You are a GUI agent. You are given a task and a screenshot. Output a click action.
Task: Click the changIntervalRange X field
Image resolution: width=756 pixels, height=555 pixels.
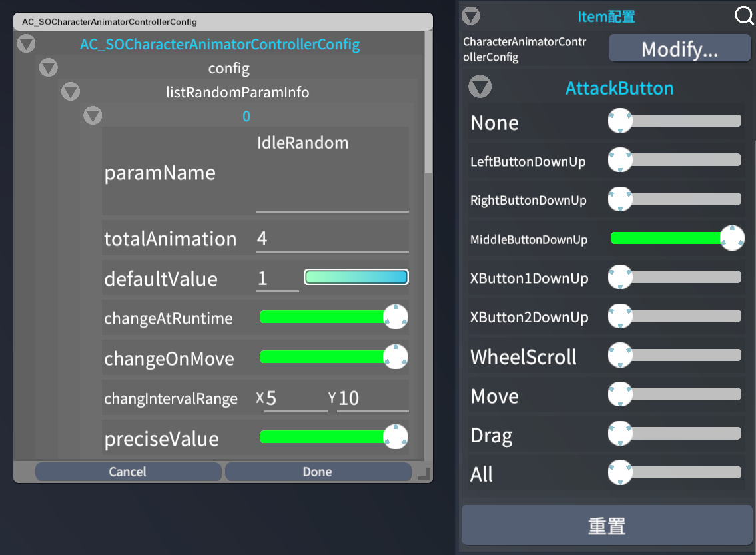click(x=296, y=399)
